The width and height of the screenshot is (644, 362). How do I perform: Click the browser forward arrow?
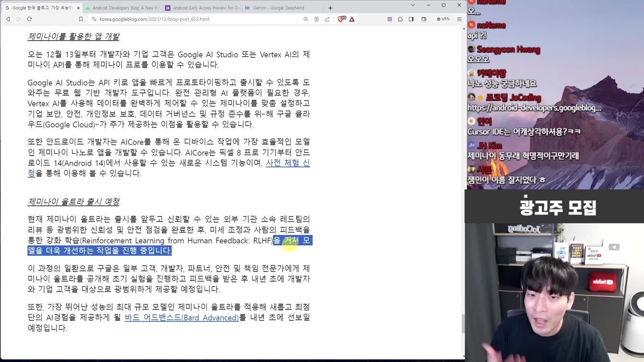pos(19,19)
